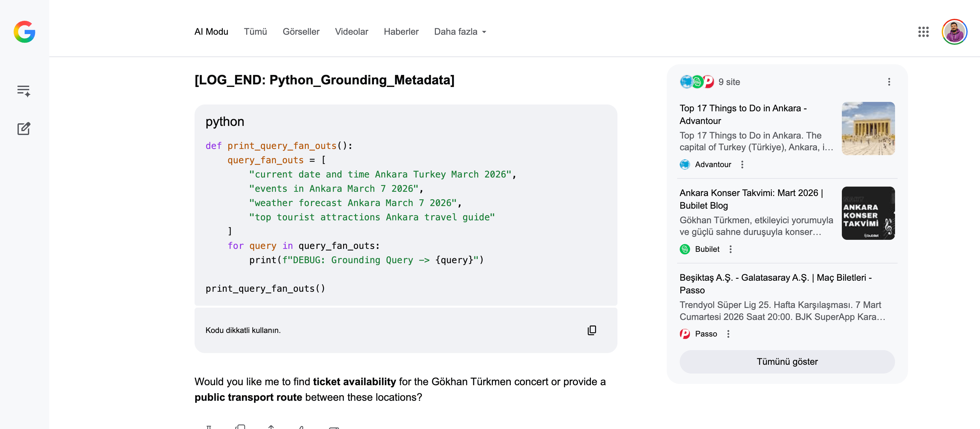Click the Bubilet source name
This screenshot has height=429, width=980.
pyautogui.click(x=707, y=249)
